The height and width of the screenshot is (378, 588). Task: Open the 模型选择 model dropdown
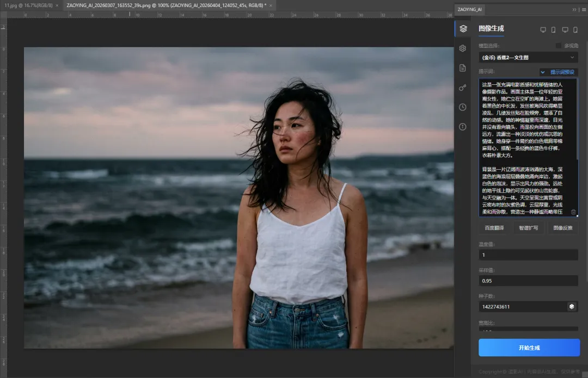[x=528, y=58]
